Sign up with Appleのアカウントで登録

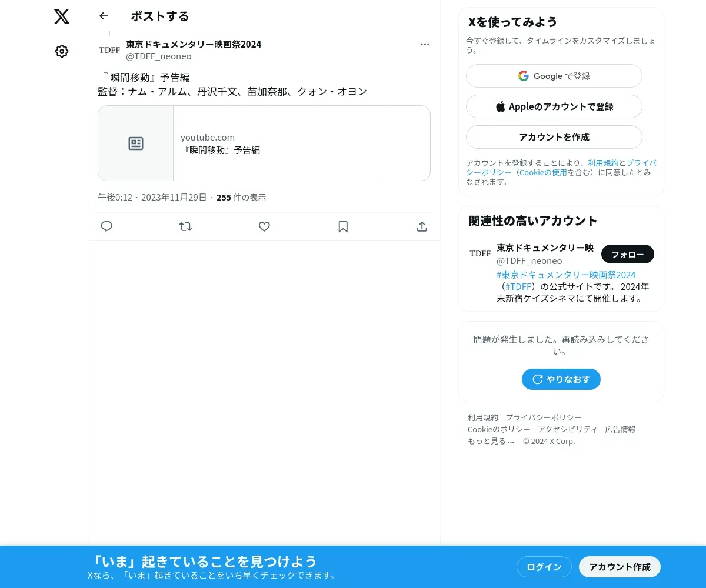point(554,106)
